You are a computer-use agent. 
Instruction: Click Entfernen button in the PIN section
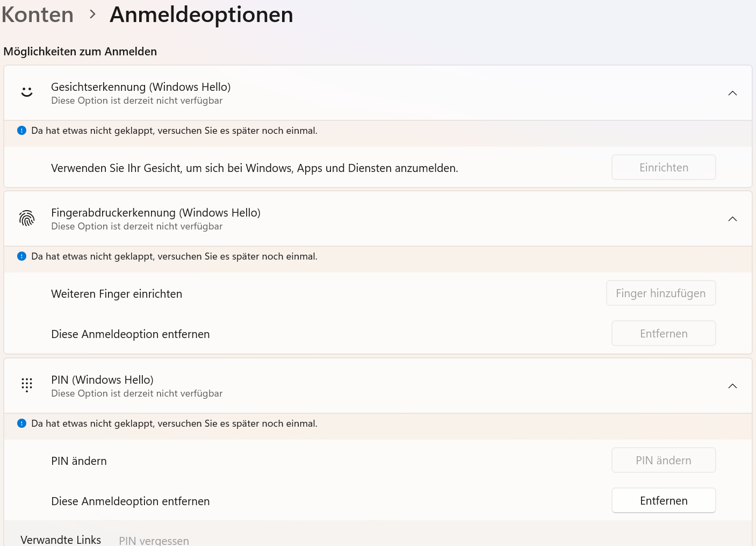click(x=664, y=501)
